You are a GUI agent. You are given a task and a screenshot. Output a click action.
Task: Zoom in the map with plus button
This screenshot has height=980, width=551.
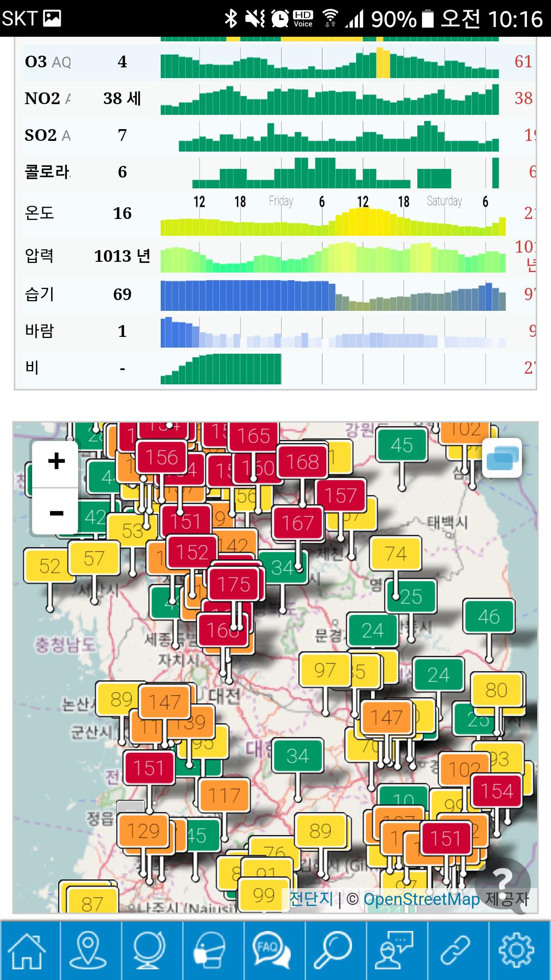point(56,462)
